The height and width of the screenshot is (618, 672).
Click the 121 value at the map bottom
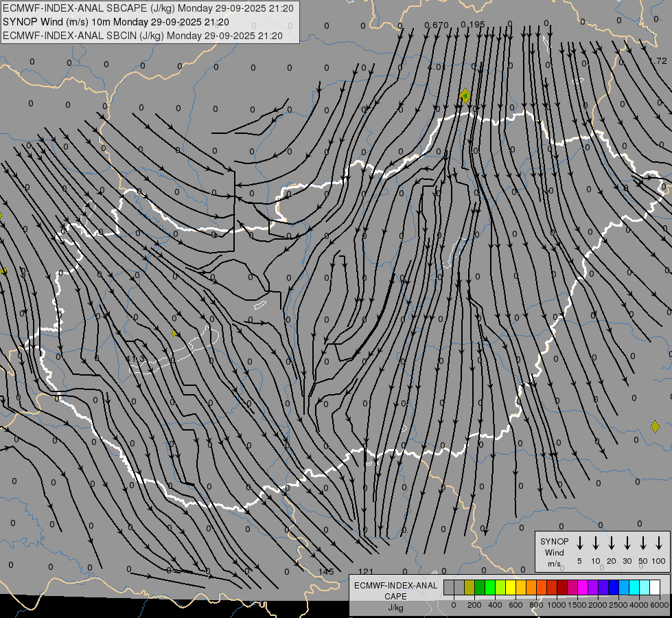[366, 571]
